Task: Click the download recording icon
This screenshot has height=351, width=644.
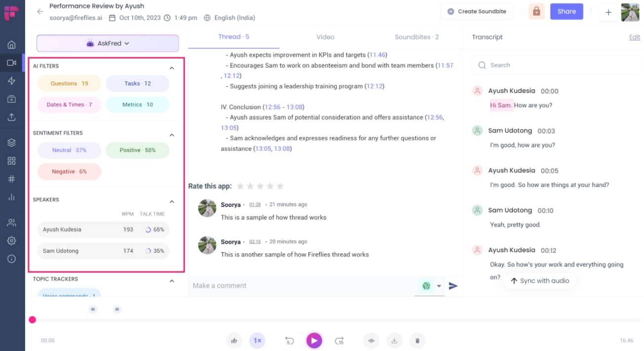Action: pyautogui.click(x=394, y=340)
